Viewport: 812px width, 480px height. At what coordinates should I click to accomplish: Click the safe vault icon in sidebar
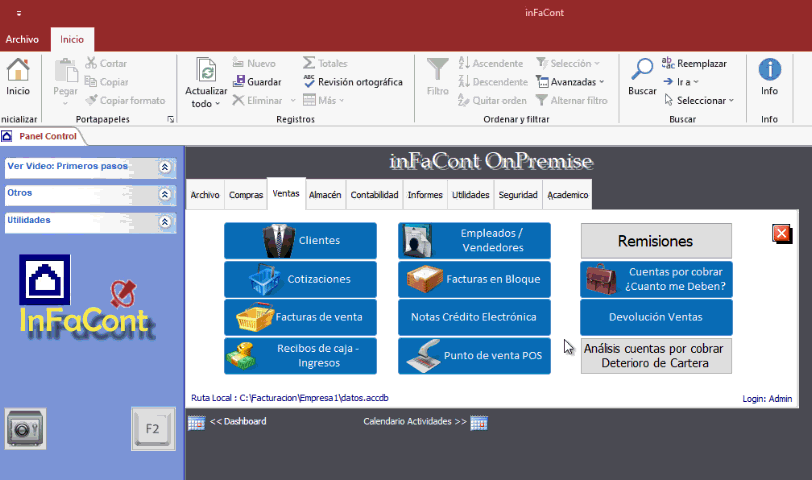pos(25,429)
